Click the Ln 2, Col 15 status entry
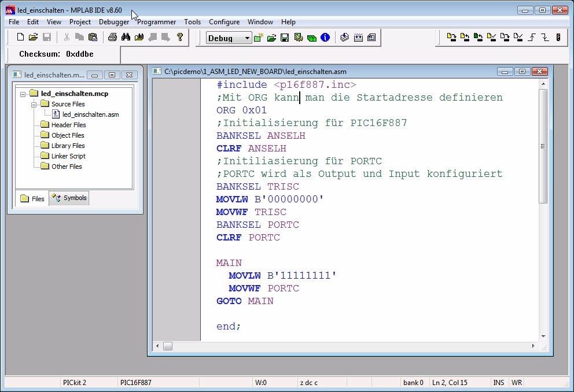 (x=450, y=383)
